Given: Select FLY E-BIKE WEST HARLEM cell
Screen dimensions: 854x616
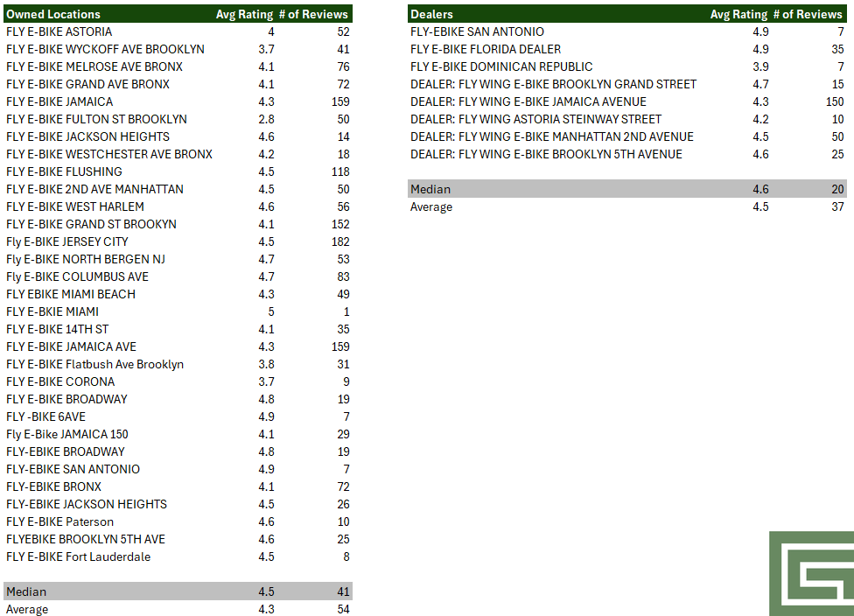Looking at the screenshot, I should [75, 206].
